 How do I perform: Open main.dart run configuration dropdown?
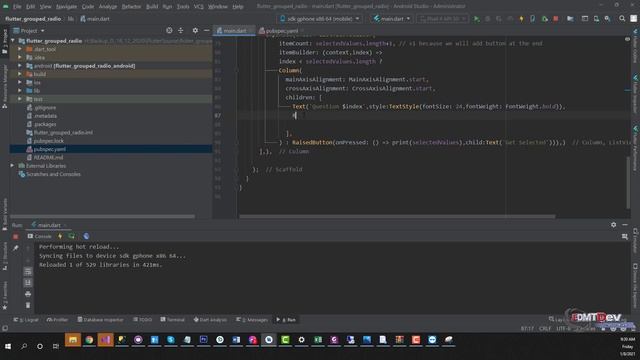391,19
